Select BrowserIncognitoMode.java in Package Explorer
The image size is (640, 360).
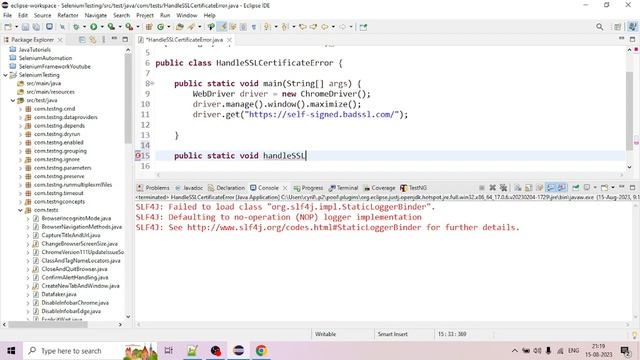coord(76,218)
